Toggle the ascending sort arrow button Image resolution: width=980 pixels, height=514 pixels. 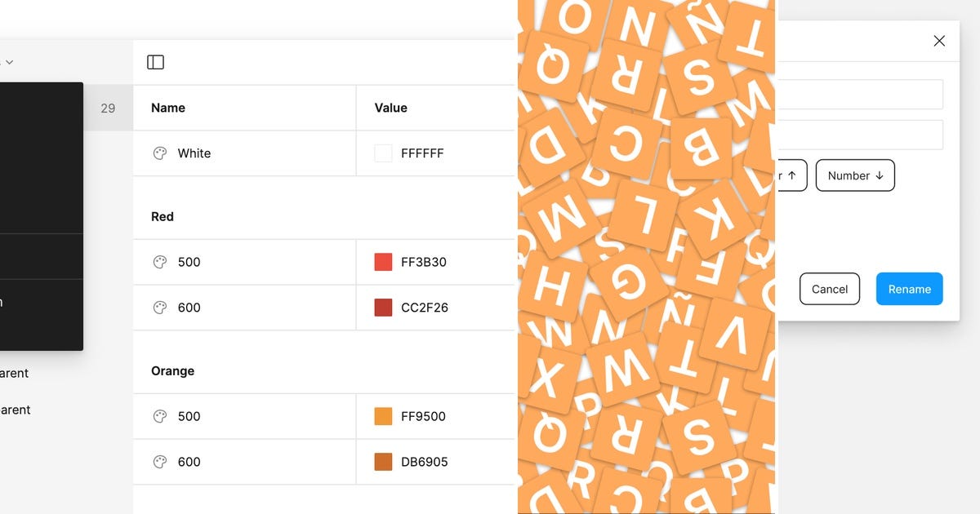791,175
